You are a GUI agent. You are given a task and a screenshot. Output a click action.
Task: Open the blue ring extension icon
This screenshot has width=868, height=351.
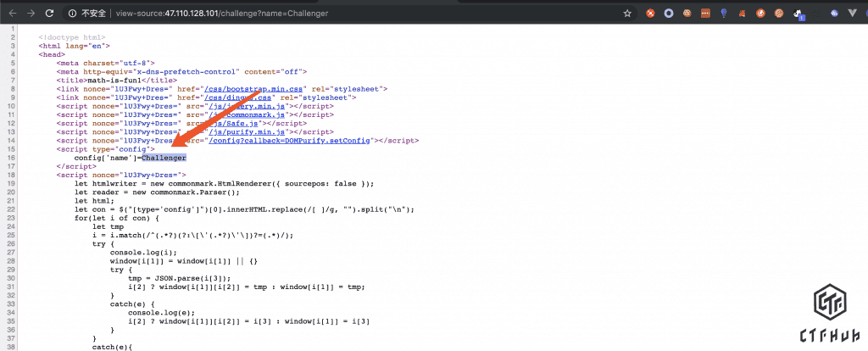click(x=668, y=14)
